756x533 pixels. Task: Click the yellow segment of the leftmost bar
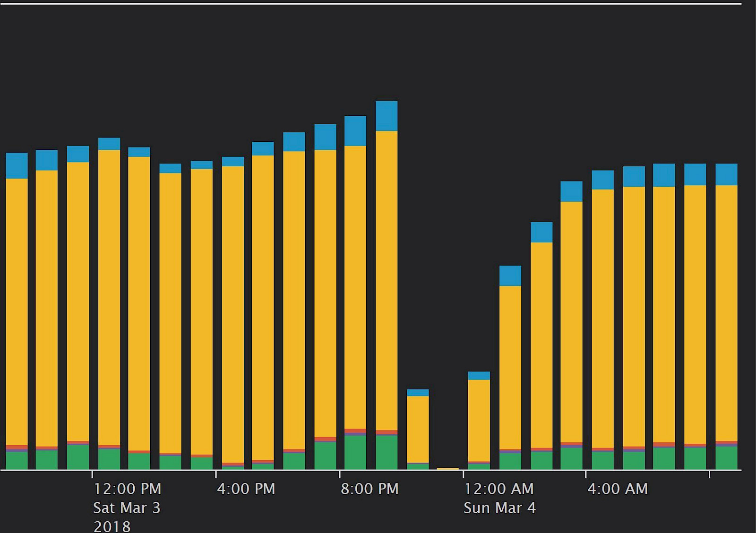click(x=17, y=312)
